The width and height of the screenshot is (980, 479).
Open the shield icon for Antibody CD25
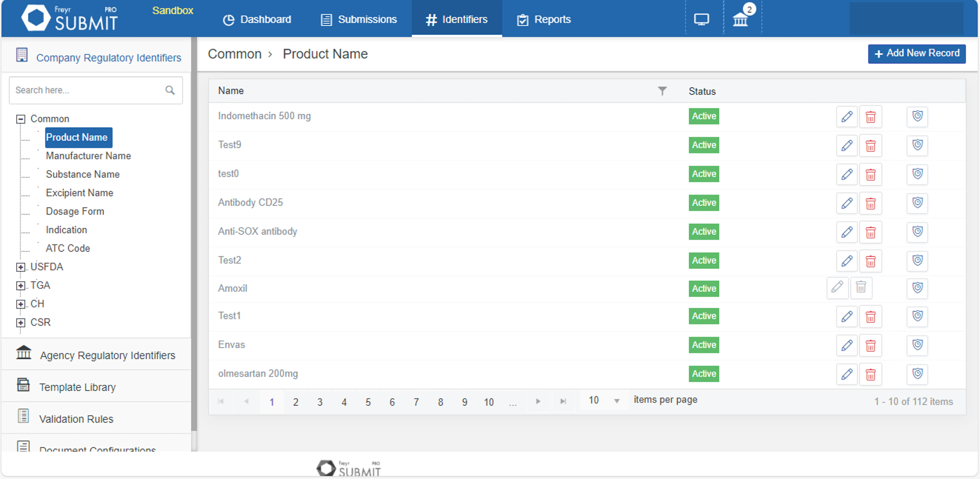pos(918,203)
